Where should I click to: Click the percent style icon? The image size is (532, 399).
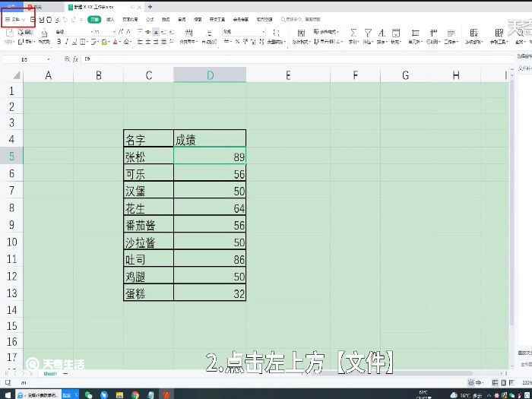coord(237,42)
